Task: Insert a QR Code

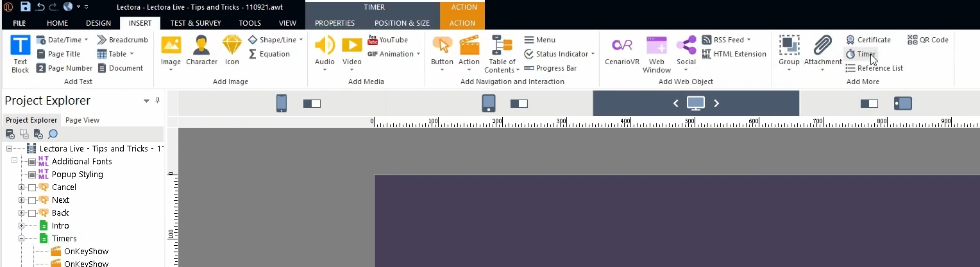Action: pos(927,40)
